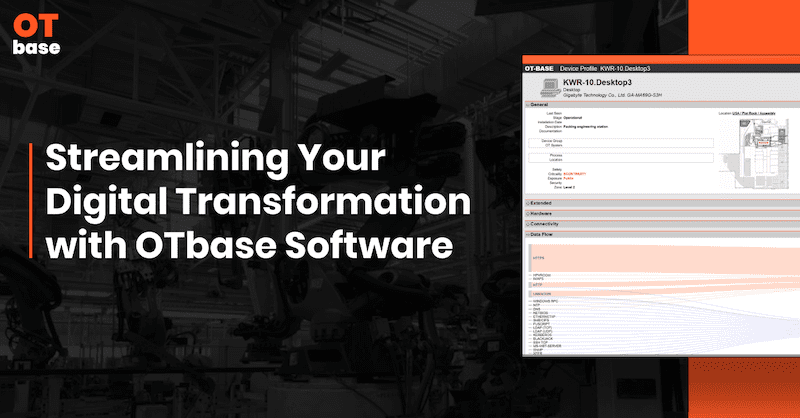Open the OT-BASE menu item
800x418 pixels.
tap(539, 68)
